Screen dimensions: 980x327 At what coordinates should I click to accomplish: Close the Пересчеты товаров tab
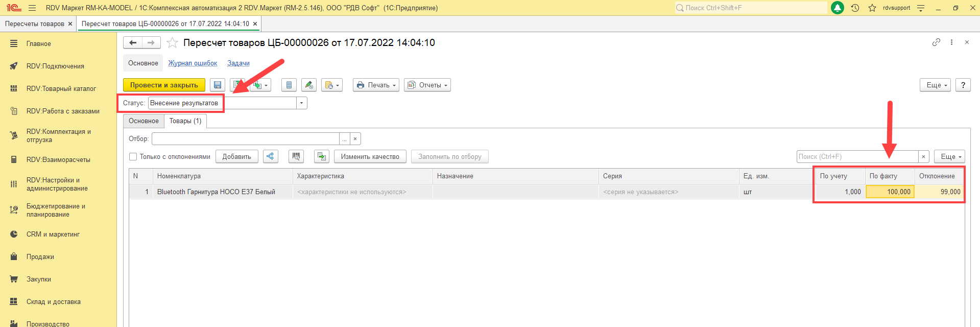tap(70, 24)
